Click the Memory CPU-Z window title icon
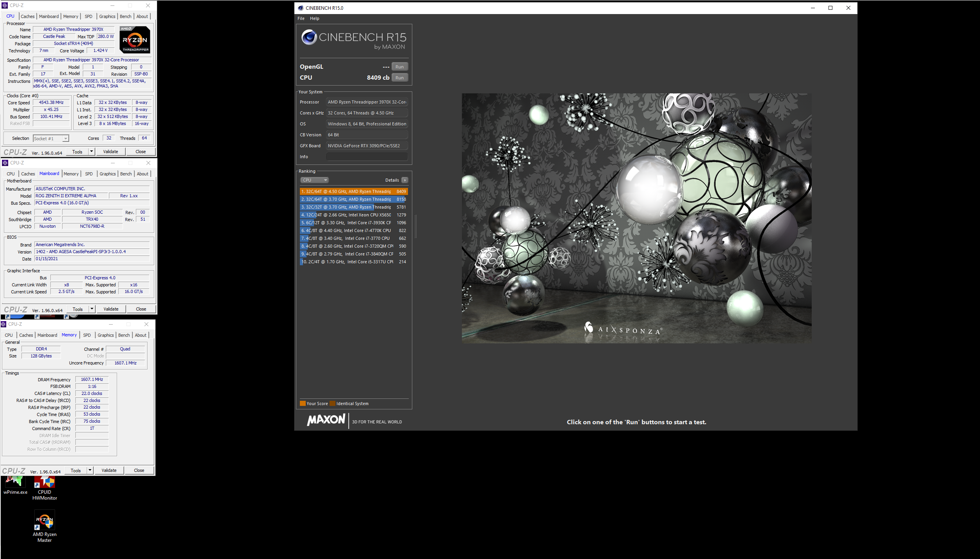 point(4,324)
